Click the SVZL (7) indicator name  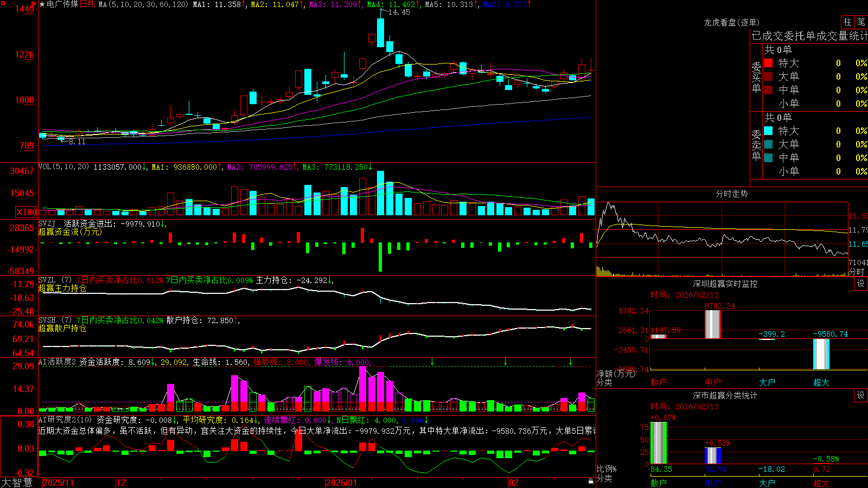[x=55, y=280]
